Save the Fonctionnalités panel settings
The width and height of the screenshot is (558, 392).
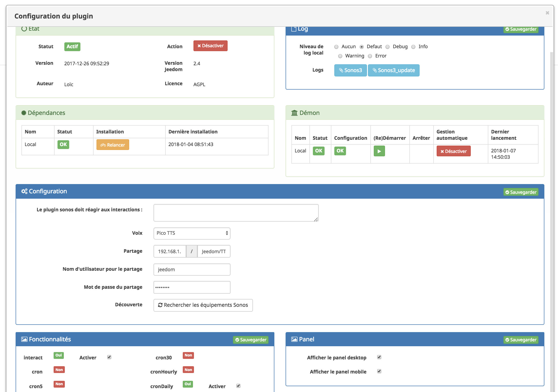(251, 340)
